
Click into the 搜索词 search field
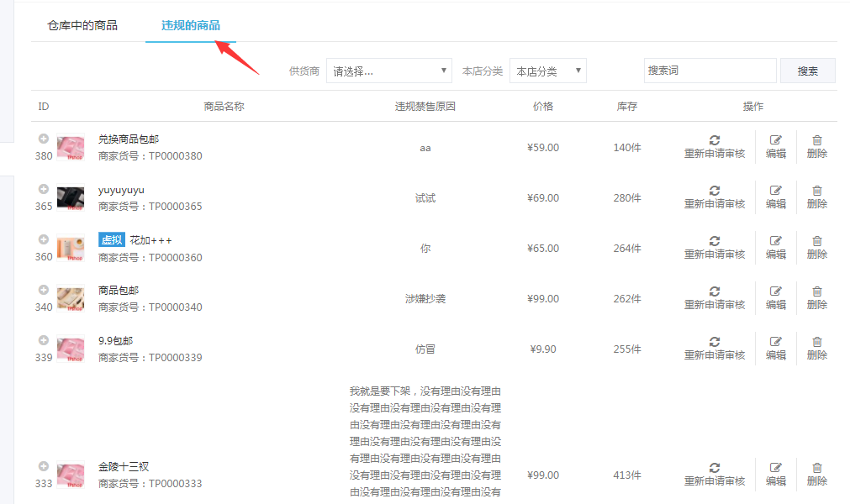point(710,71)
